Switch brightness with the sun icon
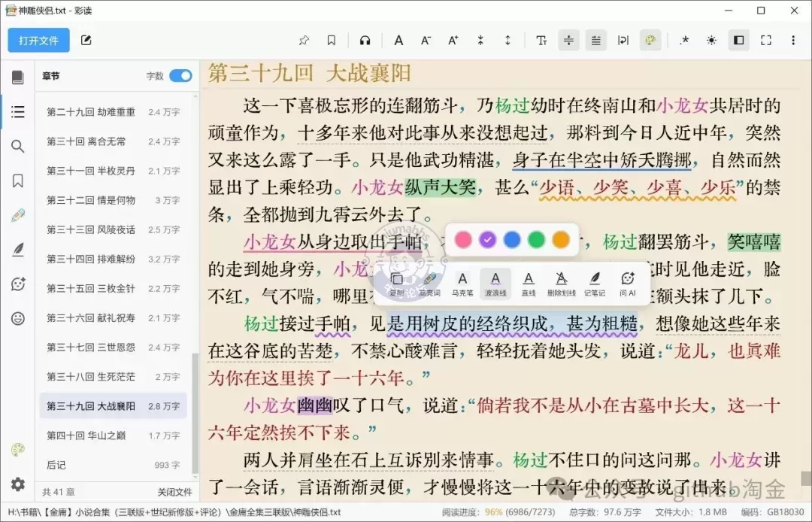 (x=711, y=41)
